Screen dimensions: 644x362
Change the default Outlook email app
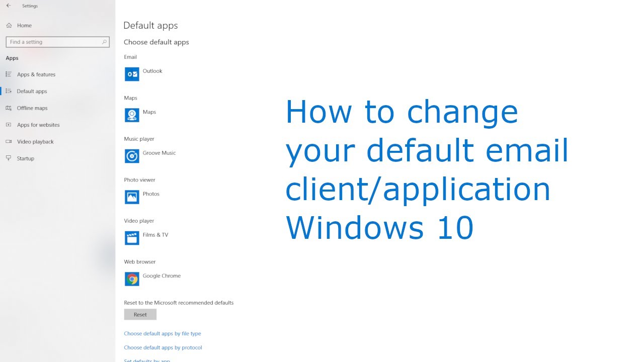pyautogui.click(x=144, y=74)
